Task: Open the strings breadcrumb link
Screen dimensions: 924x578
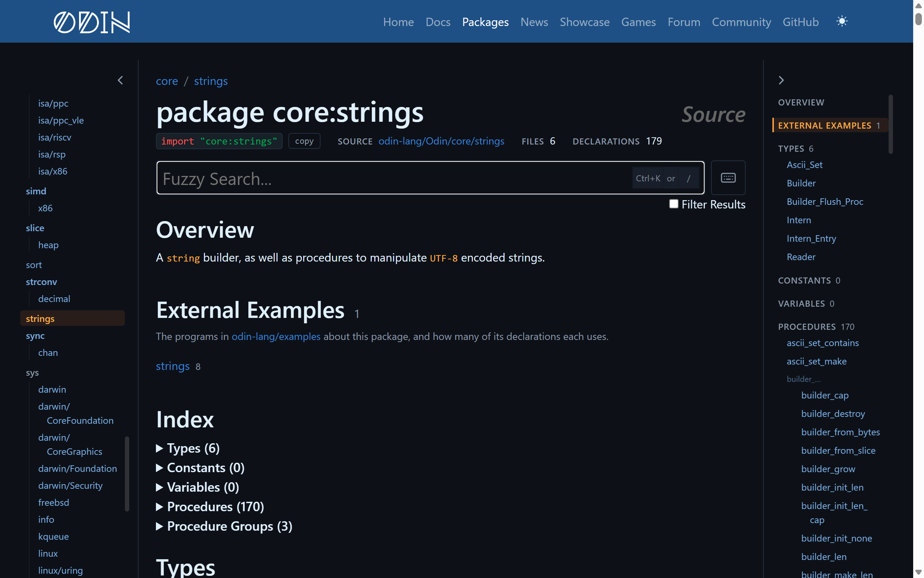Action: pyautogui.click(x=211, y=81)
